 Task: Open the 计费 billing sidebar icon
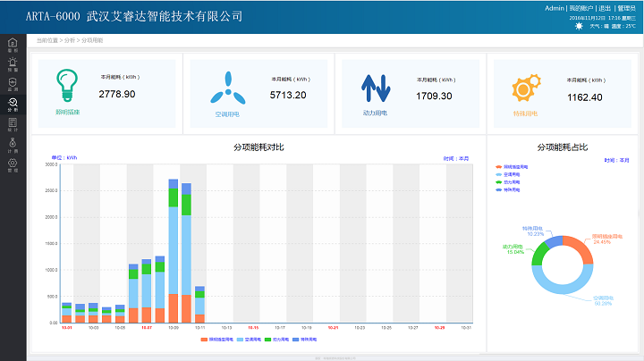pos(13,145)
